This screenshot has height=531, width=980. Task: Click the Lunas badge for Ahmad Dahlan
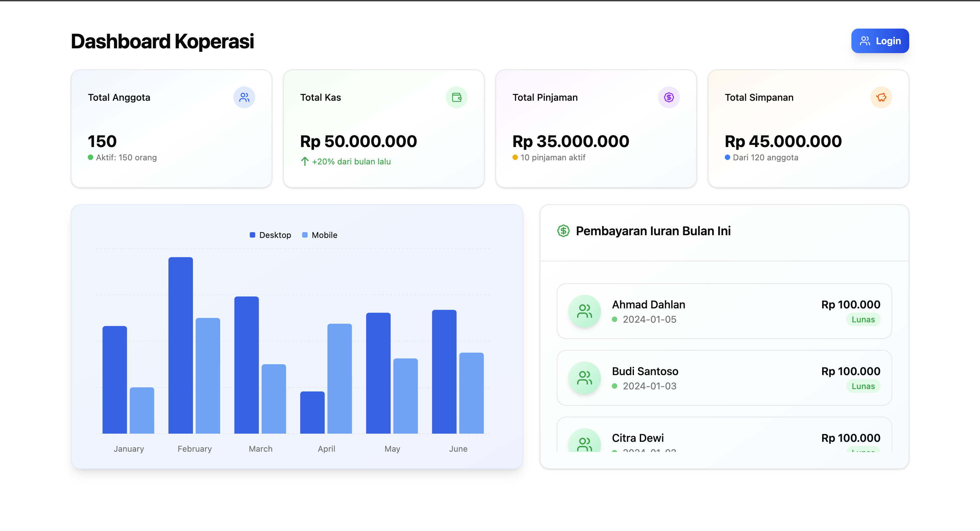click(x=863, y=319)
